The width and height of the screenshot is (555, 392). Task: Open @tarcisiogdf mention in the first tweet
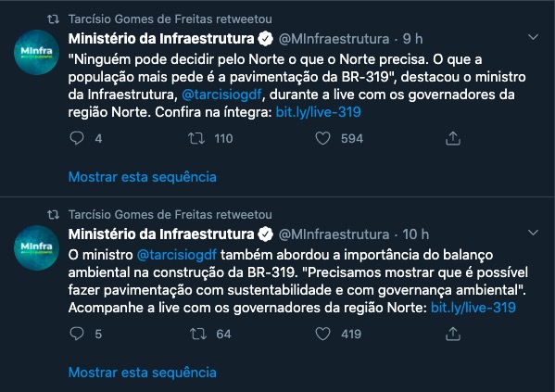point(221,95)
